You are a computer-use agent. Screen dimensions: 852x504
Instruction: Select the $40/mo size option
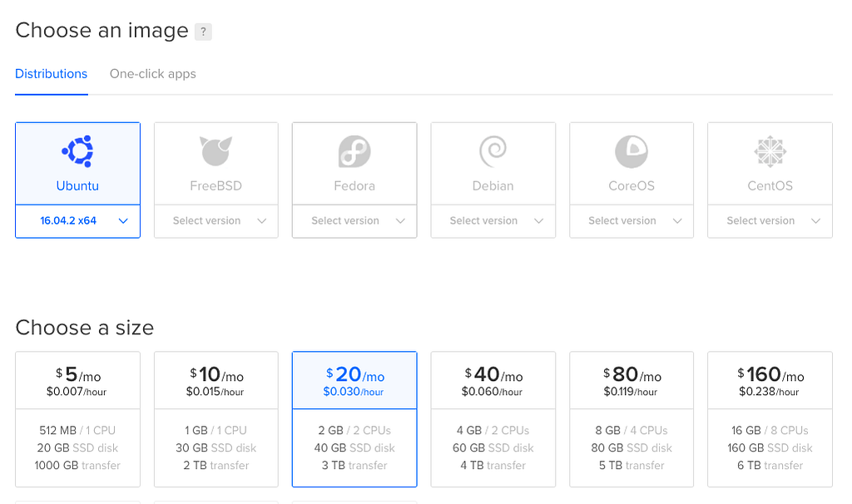pyautogui.click(x=493, y=418)
